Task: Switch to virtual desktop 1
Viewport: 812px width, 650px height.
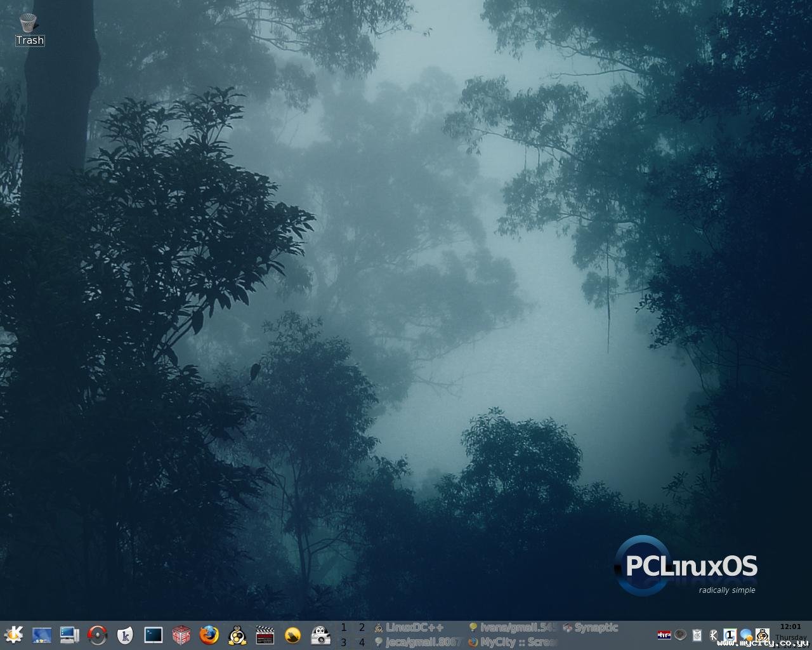Action: click(344, 628)
